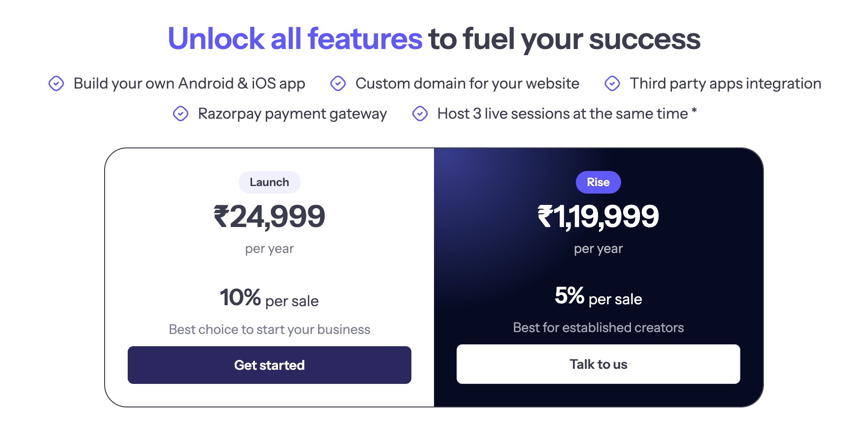Click the checkmark icon next to Razorpay gateway
Image resolution: width=868 pixels, height=439 pixels.
coord(180,114)
